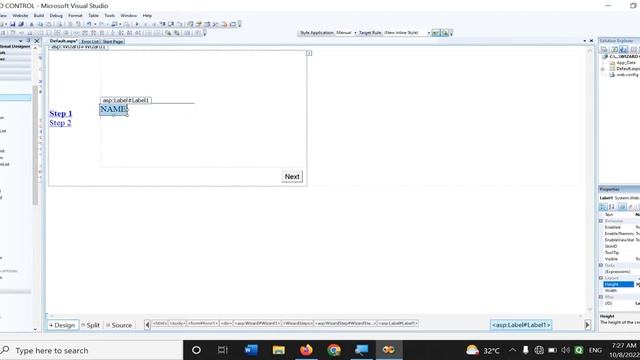Viewport: 640px width, 360px height.
Task: Click the Refresh icon in the Solution Explorer toolbar
Action: tap(614, 49)
